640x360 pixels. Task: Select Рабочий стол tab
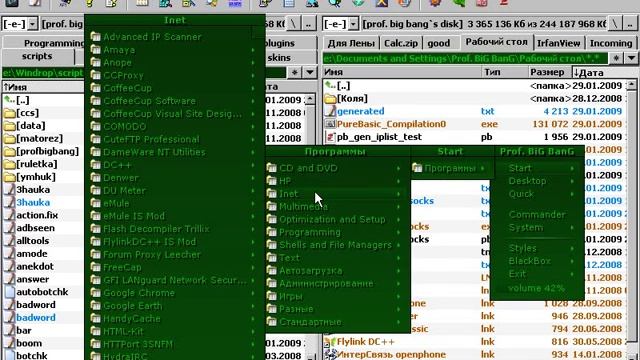point(496,42)
